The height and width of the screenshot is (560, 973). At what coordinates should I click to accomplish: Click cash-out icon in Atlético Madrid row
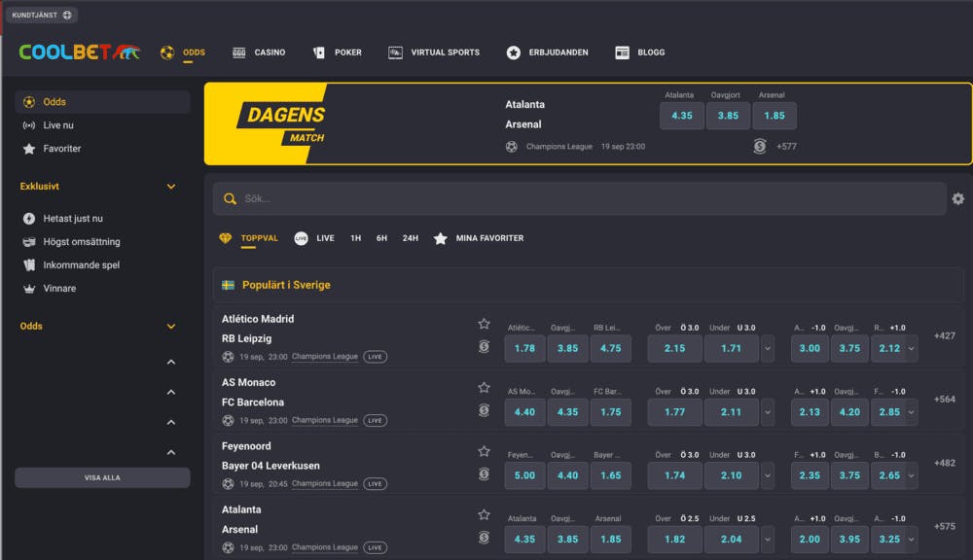(x=484, y=347)
